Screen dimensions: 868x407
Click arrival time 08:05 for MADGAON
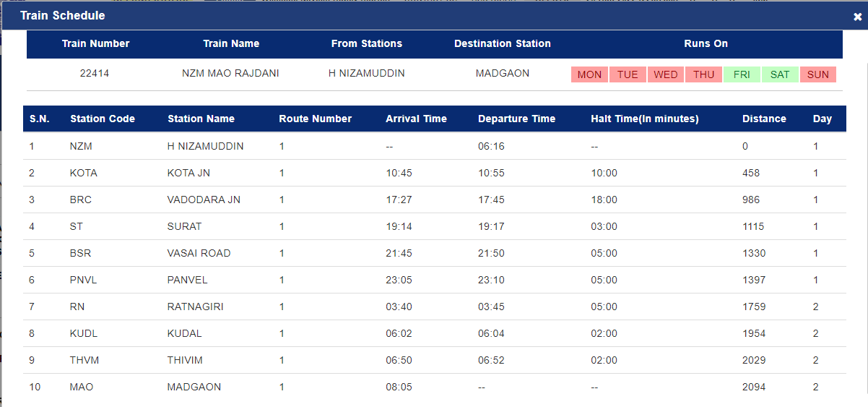399,387
